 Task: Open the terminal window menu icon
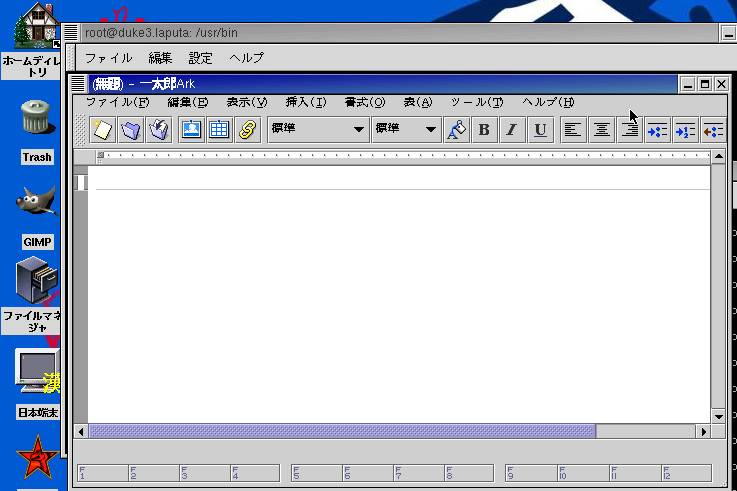tap(71, 33)
